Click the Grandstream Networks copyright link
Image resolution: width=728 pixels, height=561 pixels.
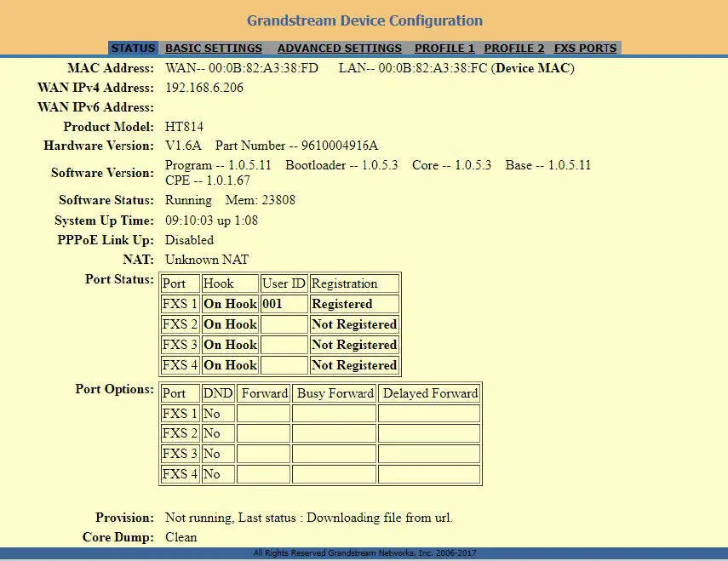[364, 552]
